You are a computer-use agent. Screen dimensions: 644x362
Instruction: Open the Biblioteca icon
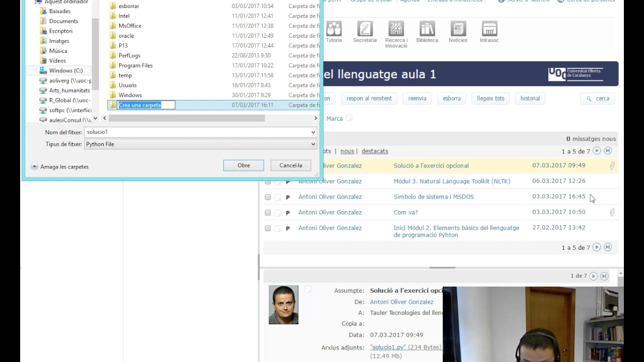(x=427, y=32)
